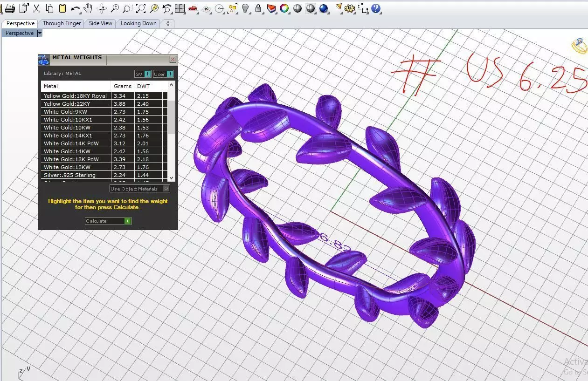Open the blue Help question mark icon
Image resolution: width=588 pixels, height=381 pixels.
coord(376,8)
